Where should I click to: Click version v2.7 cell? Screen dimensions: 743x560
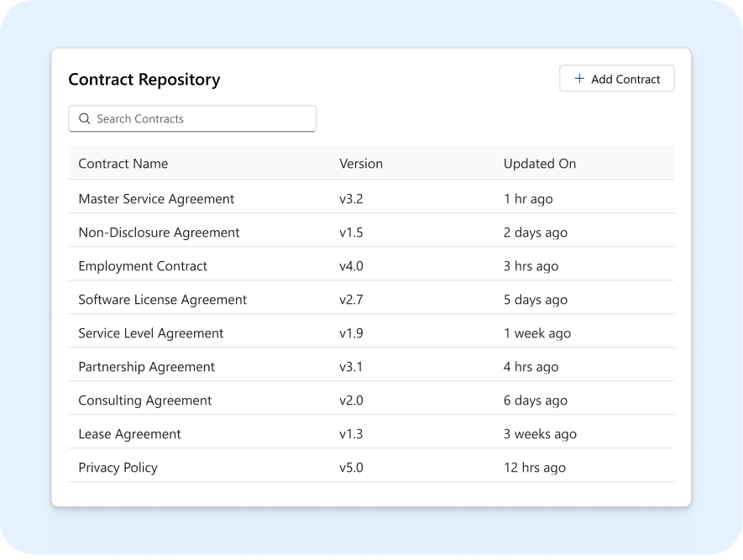[x=351, y=300]
